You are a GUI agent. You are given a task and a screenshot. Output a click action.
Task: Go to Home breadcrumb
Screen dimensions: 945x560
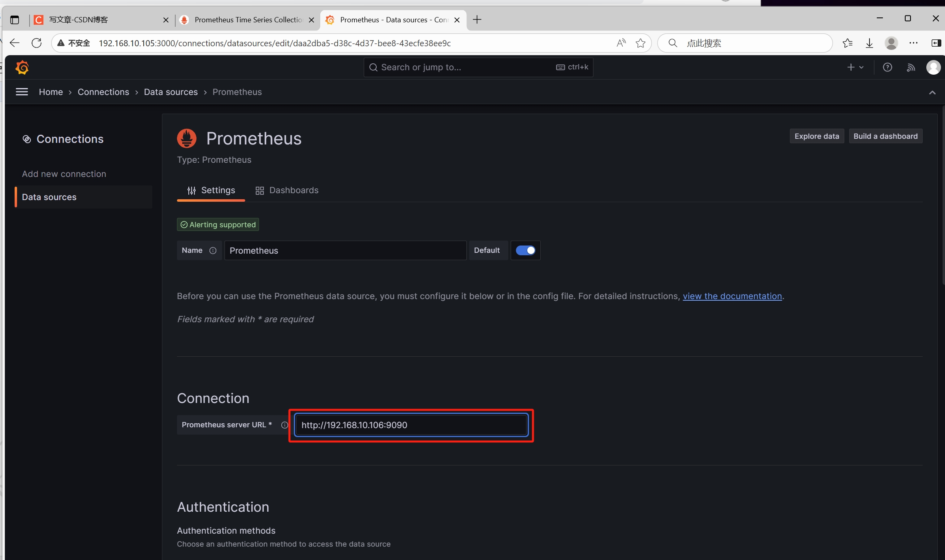click(x=51, y=92)
